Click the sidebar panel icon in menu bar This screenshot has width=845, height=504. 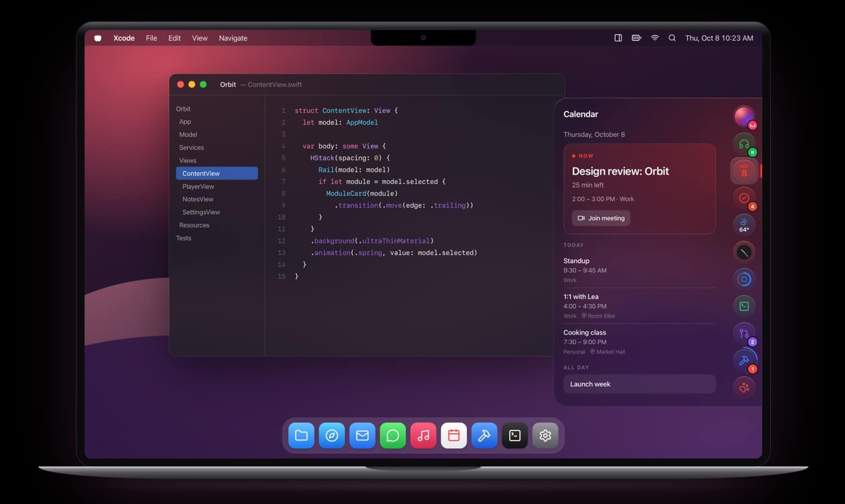click(x=618, y=38)
